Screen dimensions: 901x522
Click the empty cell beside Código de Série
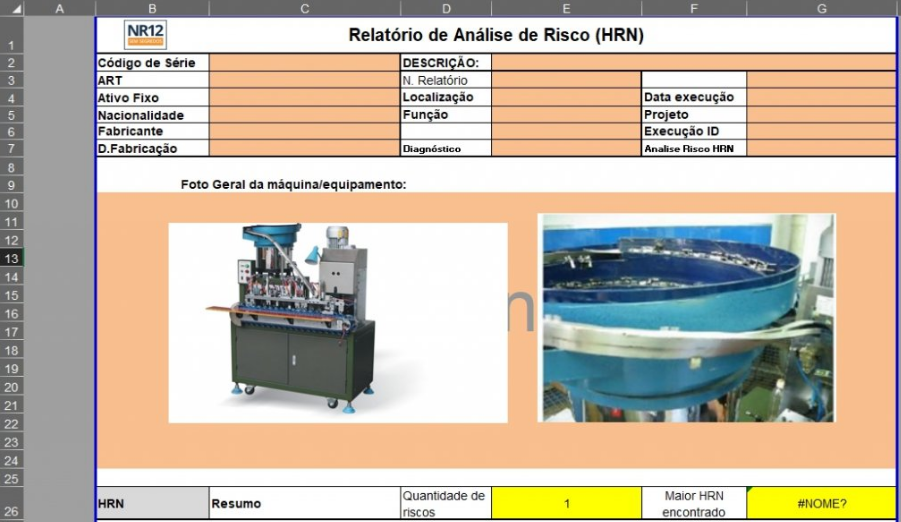[x=304, y=63]
